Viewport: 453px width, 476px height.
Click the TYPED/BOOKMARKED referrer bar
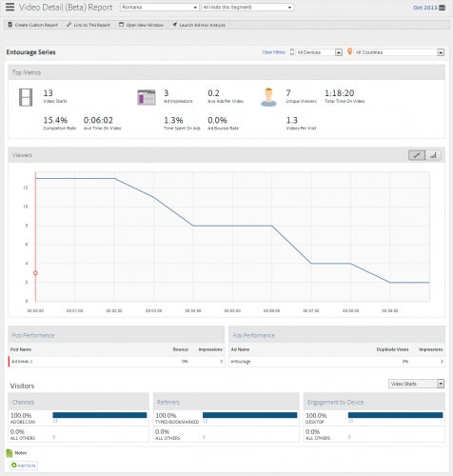(250, 415)
